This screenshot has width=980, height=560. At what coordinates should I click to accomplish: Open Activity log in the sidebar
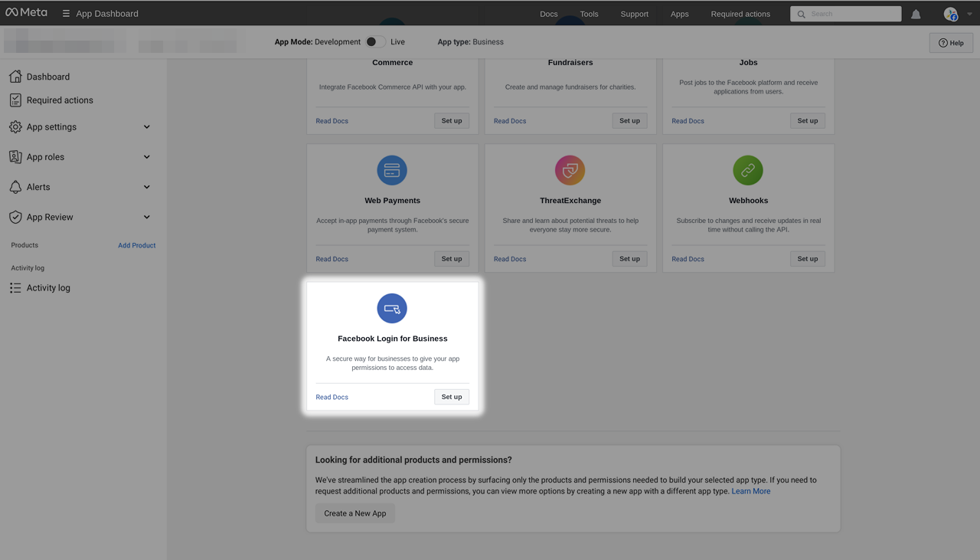(48, 288)
